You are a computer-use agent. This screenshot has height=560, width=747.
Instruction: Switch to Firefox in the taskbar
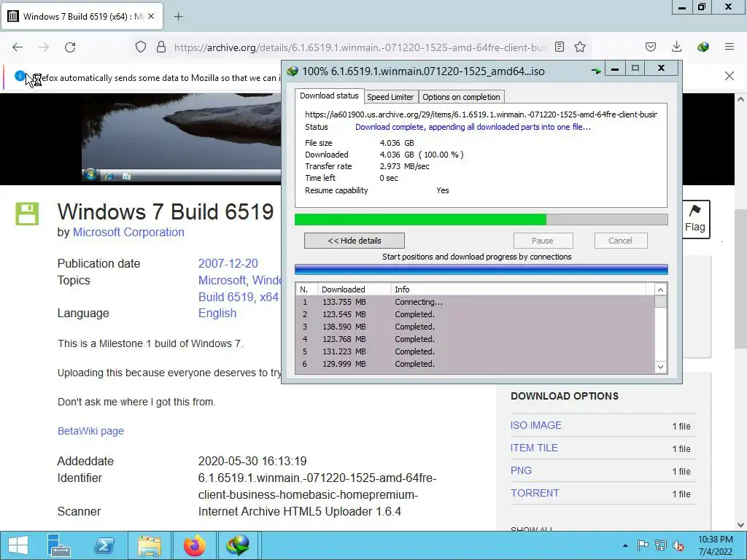(x=195, y=545)
